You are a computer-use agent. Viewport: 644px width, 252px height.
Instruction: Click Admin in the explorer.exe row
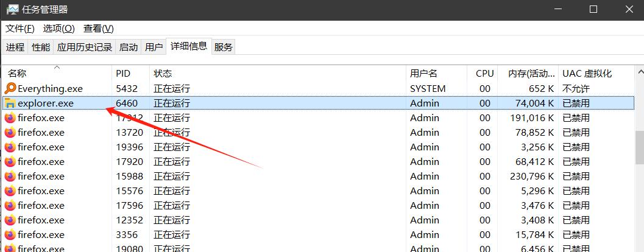click(425, 103)
